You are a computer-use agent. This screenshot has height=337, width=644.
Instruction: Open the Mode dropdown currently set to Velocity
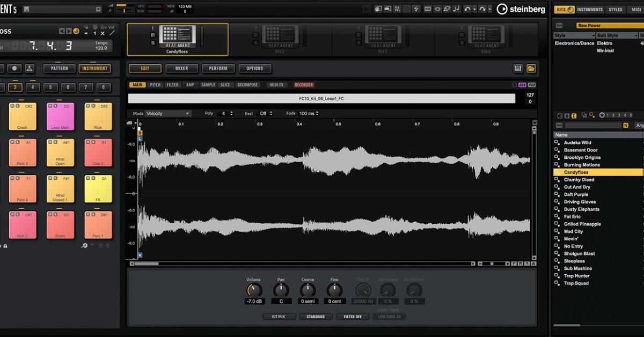click(168, 113)
